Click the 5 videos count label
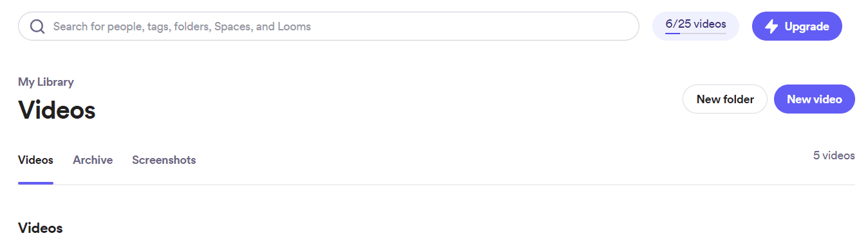868x249 pixels. pos(834,155)
